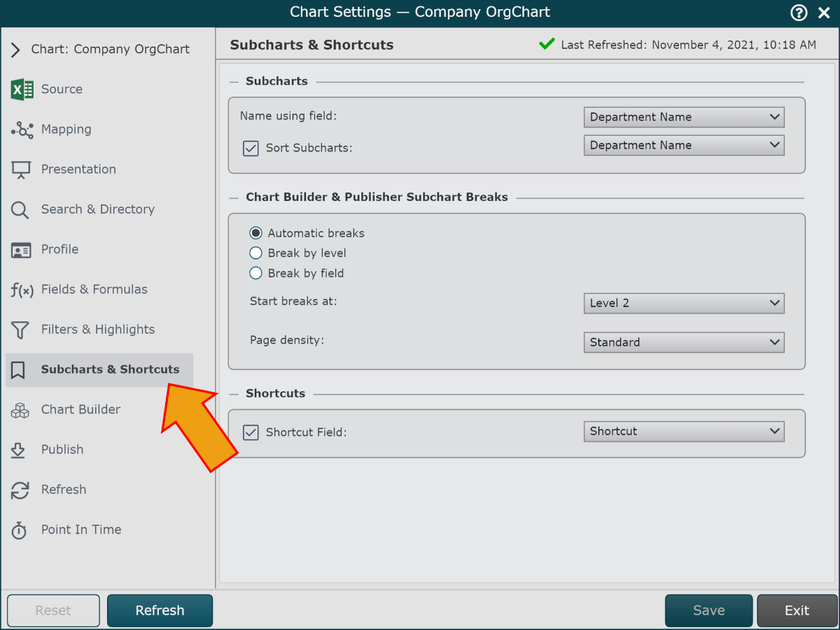Viewport: 840px width, 630px height.
Task: Open the Page density dropdown
Action: [x=683, y=342]
